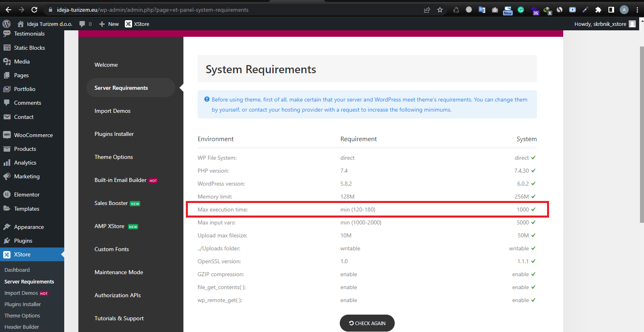644x332 pixels.
Task: Open Theme Options in dark panel
Action: (x=114, y=157)
